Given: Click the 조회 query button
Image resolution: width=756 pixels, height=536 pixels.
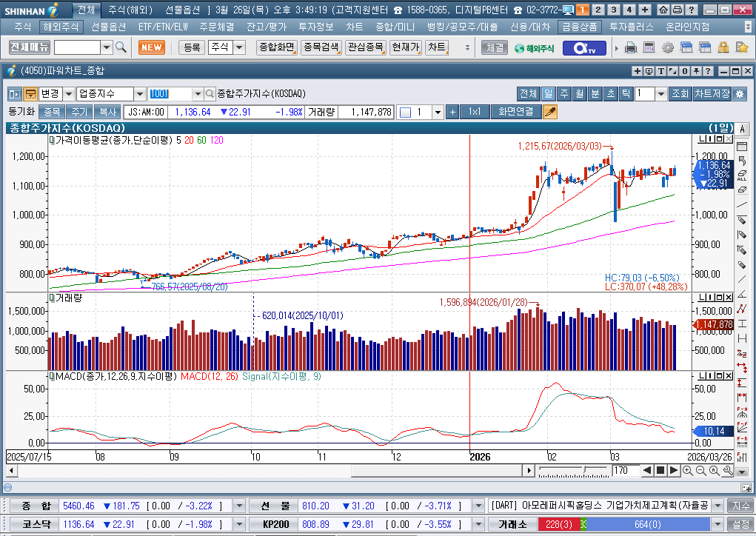Looking at the screenshot, I should (680, 93).
